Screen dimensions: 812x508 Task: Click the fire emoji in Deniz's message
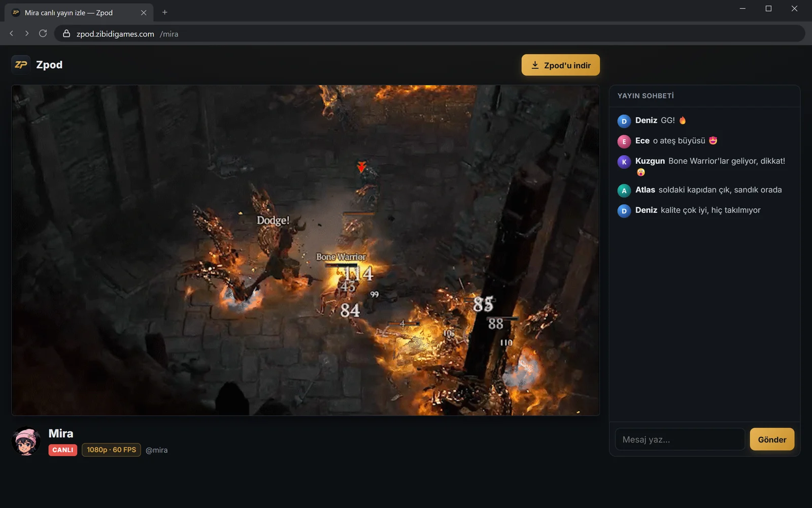[683, 120]
